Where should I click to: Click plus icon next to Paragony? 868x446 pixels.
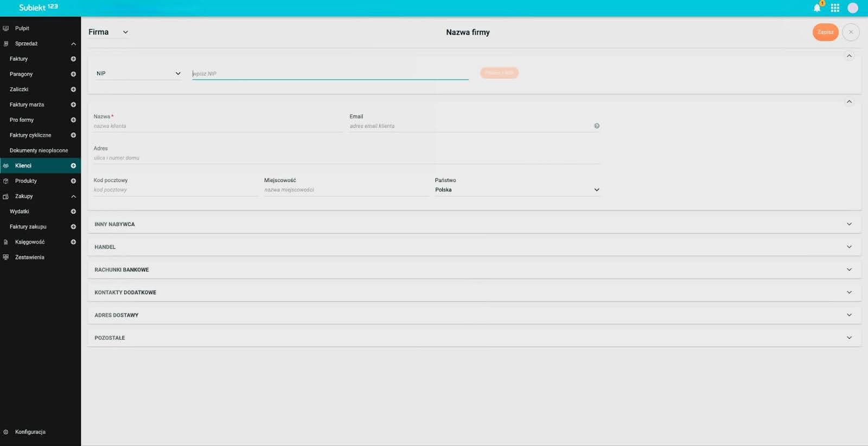[x=73, y=74]
